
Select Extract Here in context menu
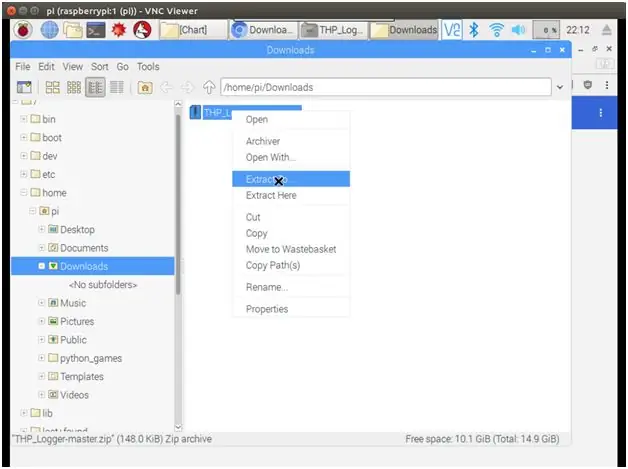coord(291,195)
